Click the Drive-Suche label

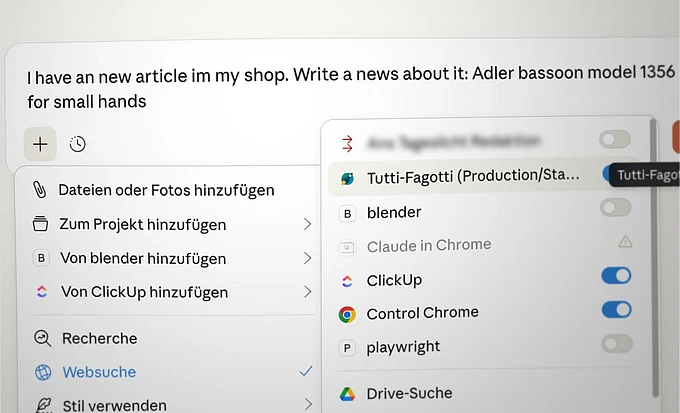click(409, 393)
